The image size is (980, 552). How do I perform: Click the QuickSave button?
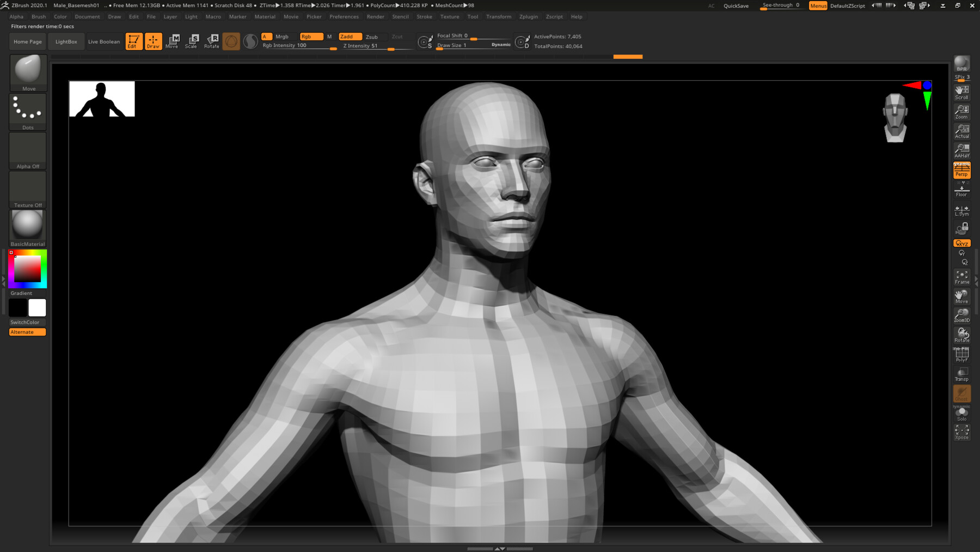pos(735,5)
